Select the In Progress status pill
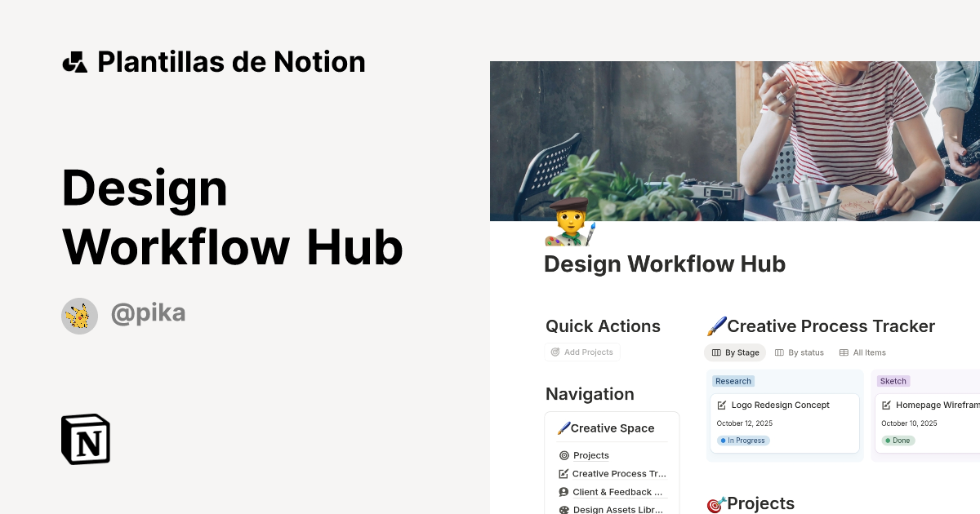 pyautogui.click(x=742, y=441)
